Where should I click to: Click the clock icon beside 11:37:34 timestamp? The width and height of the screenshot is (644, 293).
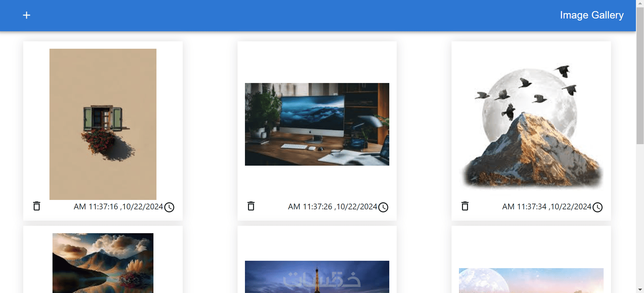click(598, 207)
